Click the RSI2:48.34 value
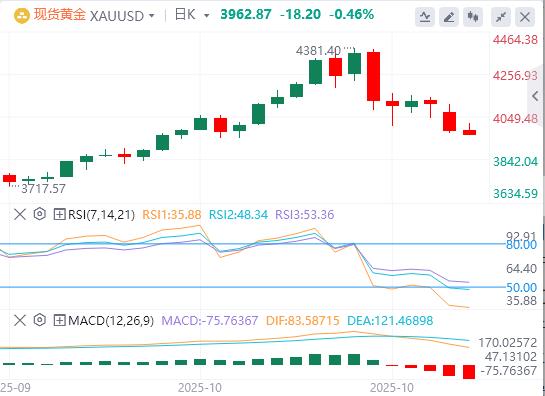 coord(238,215)
